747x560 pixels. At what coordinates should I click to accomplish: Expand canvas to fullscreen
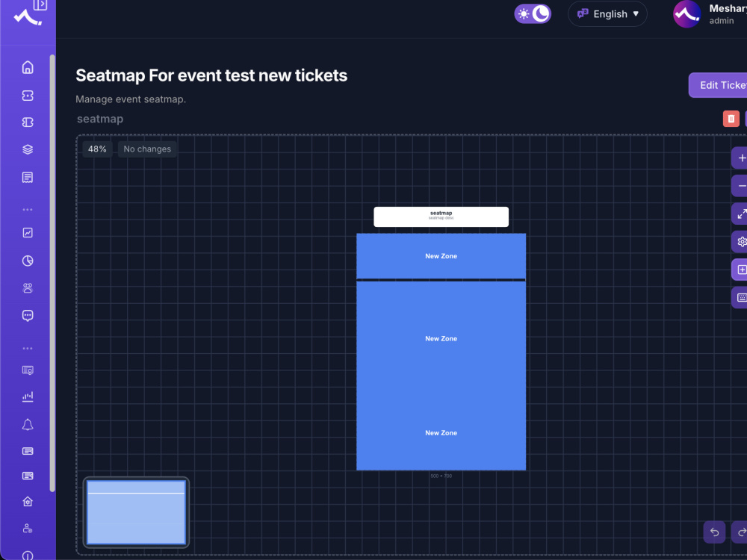point(740,214)
